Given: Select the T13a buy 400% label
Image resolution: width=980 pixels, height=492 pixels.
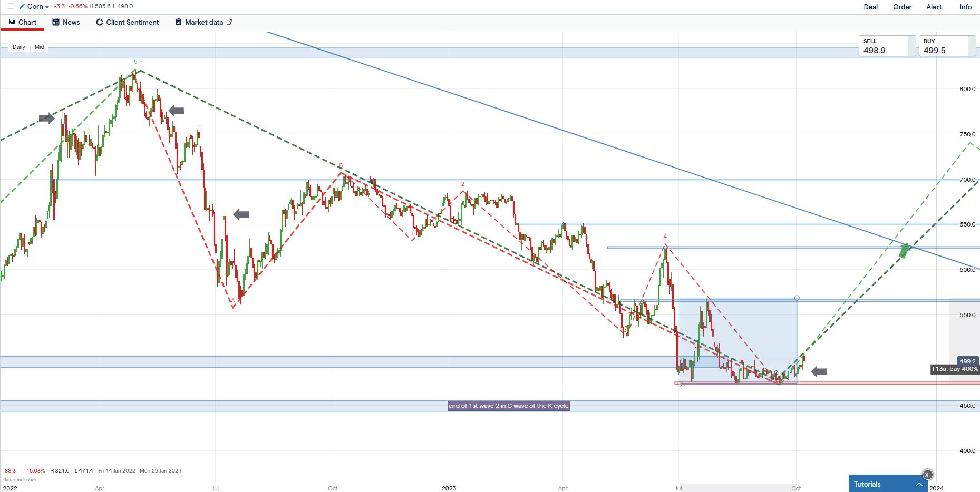Looking at the screenshot, I should [x=955, y=369].
